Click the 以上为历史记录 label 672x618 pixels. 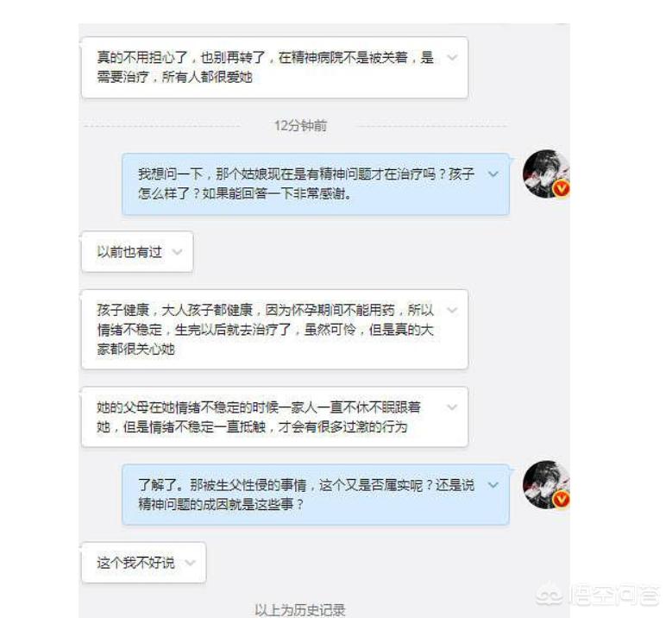pos(300,609)
